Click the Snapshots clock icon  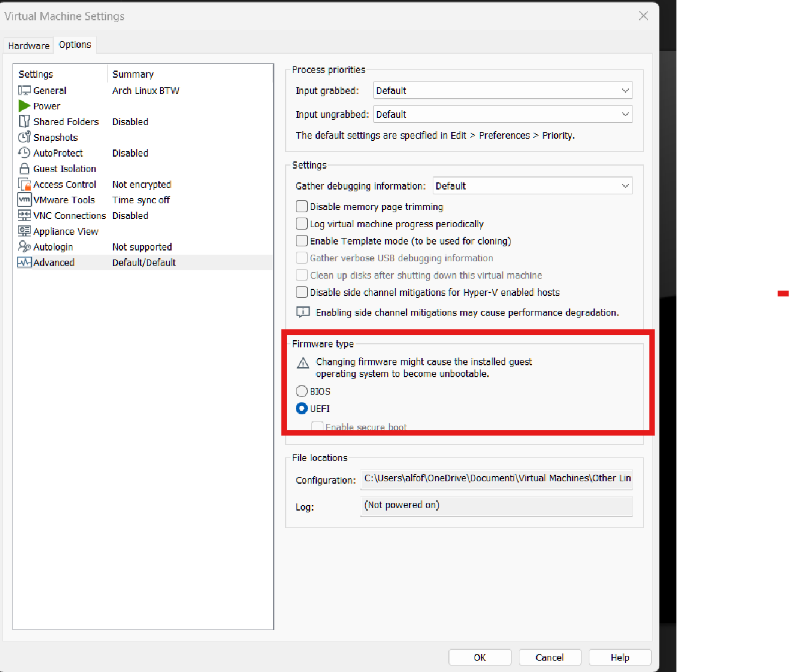point(25,137)
